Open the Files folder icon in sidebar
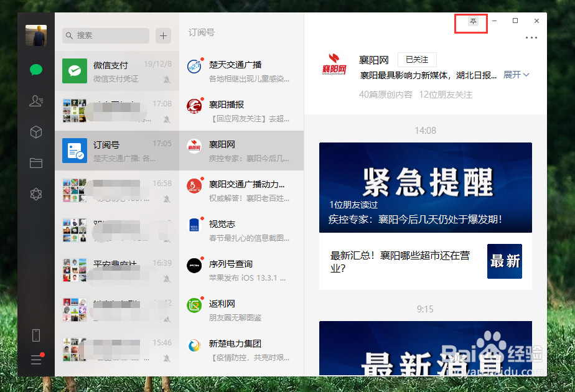This screenshot has height=392, width=575. (x=36, y=163)
